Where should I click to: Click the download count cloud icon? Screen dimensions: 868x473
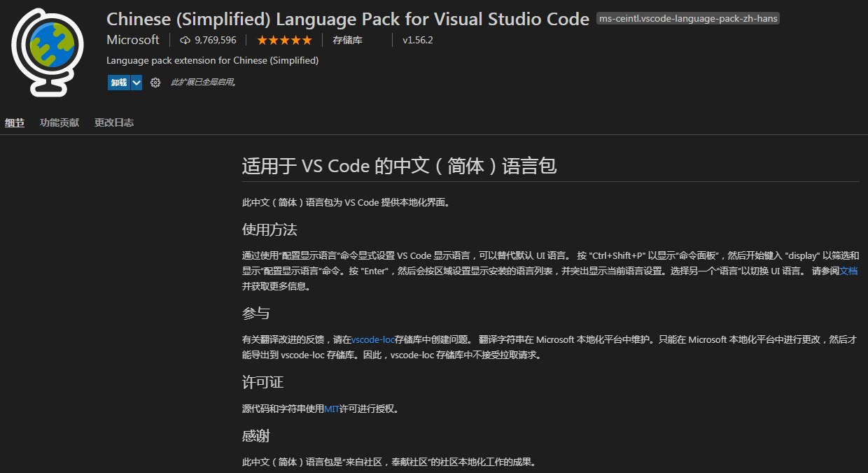point(185,40)
